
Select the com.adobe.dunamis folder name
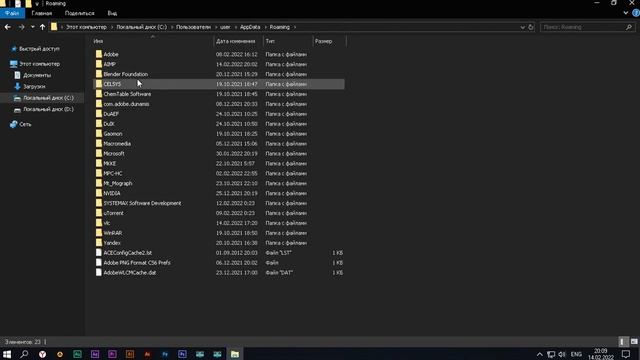click(x=126, y=104)
